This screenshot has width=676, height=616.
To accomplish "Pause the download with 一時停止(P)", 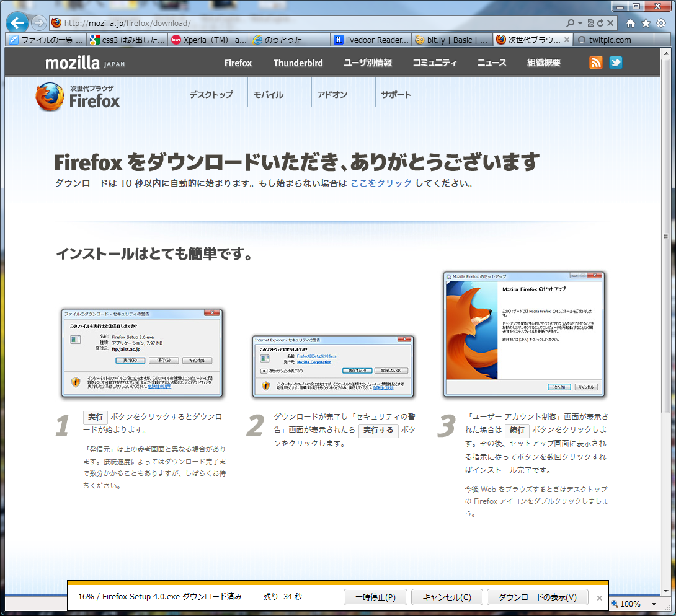I will (375, 597).
